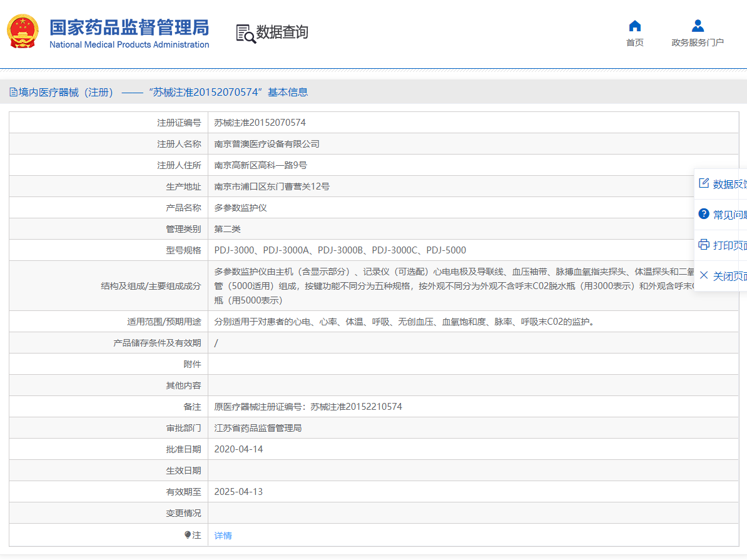Image resolution: width=747 pixels, height=560 pixels.
Task: Click approval date 2020-04-14
Action: coord(239,449)
